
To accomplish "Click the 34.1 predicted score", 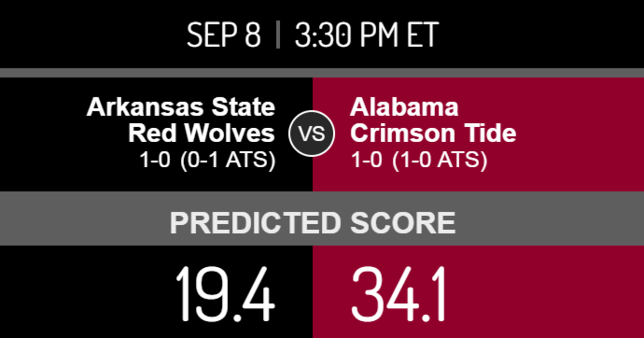I will [399, 292].
